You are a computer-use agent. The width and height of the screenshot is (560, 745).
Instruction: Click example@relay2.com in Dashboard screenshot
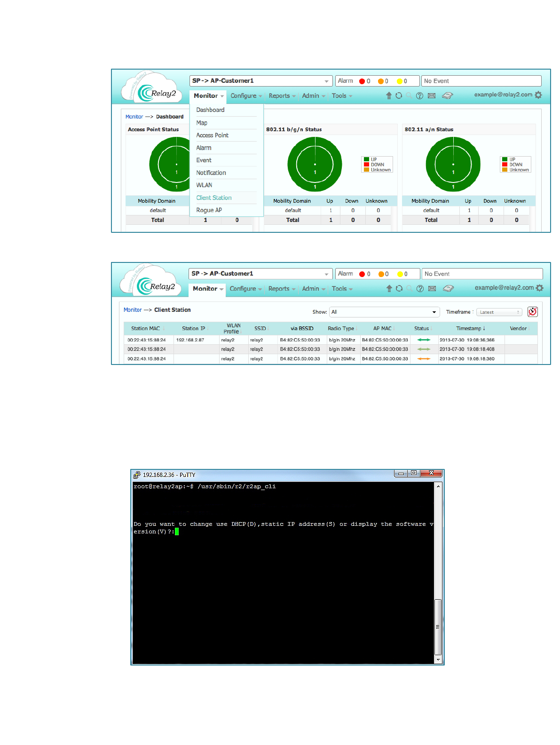503,95
